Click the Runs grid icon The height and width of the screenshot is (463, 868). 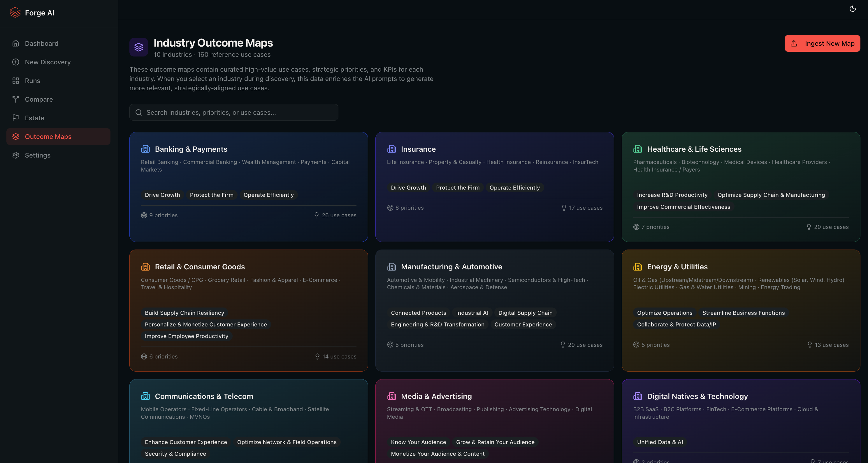pos(15,81)
